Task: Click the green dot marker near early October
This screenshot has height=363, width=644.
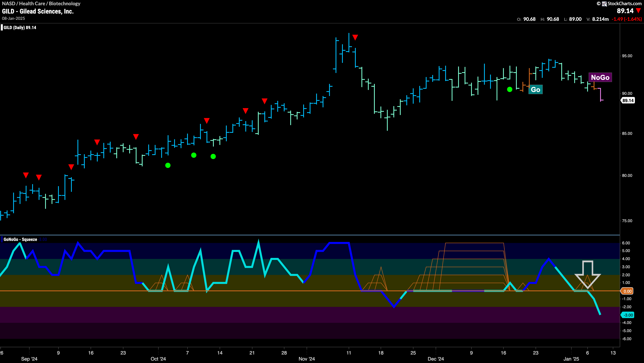Action: [x=168, y=165]
